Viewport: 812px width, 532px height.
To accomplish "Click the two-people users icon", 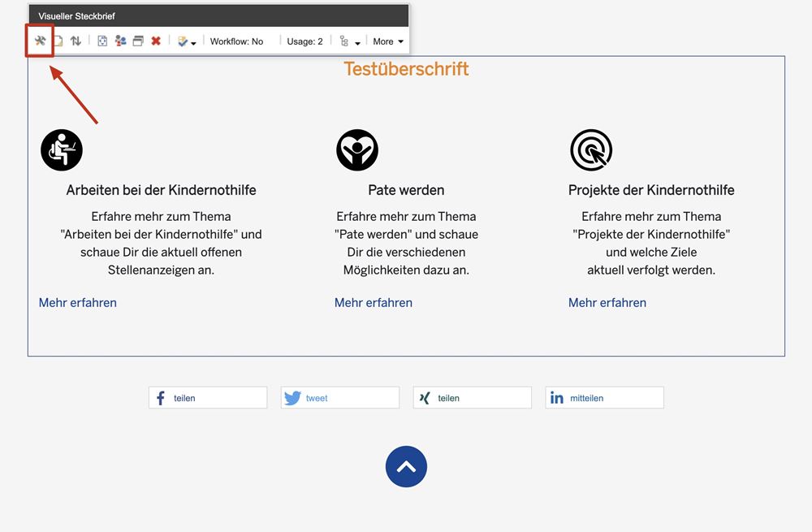I will pos(120,41).
